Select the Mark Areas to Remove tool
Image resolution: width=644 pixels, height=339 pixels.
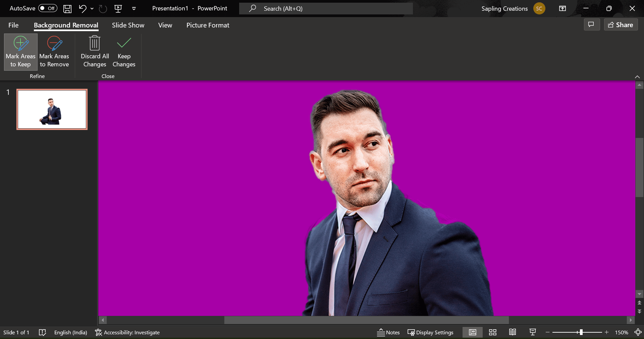[x=54, y=52]
